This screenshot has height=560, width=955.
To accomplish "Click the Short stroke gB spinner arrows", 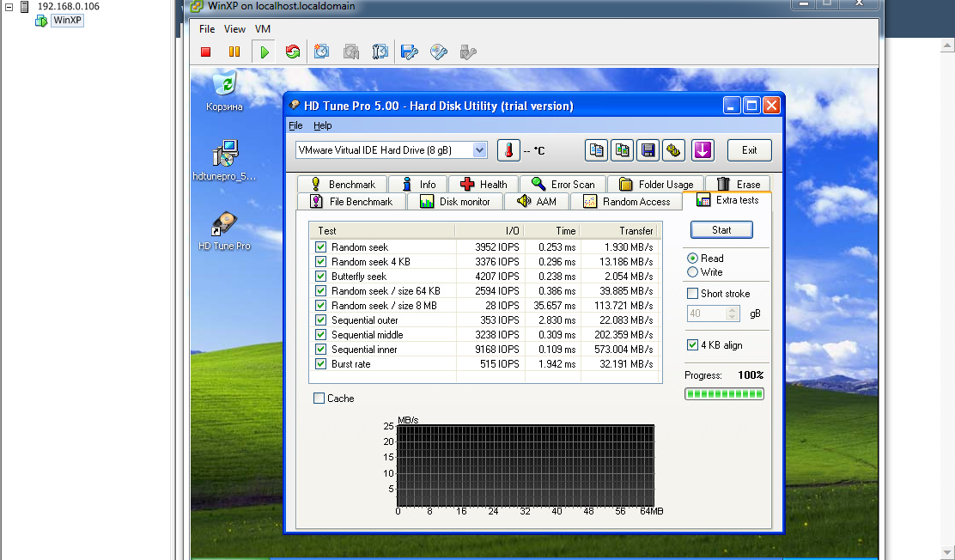I will 733,313.
